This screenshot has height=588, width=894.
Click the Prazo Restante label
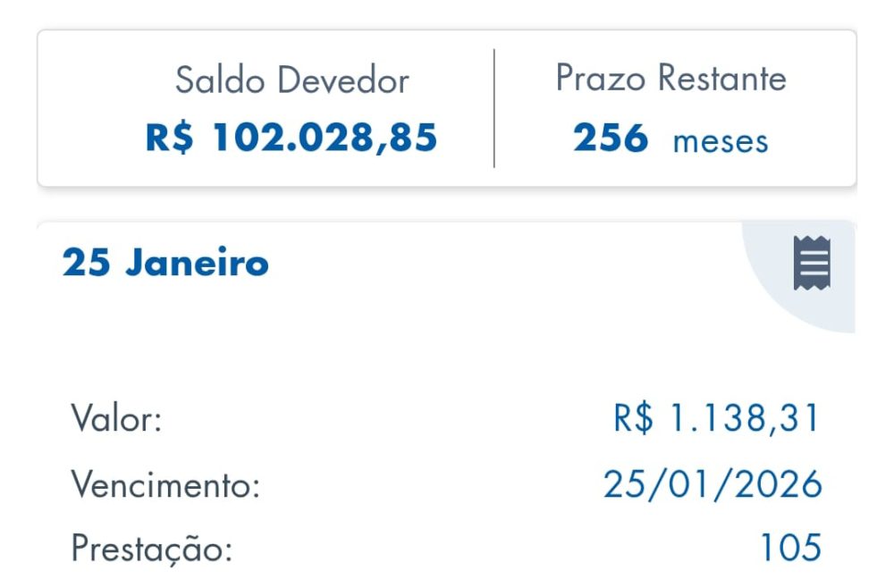coord(670,79)
